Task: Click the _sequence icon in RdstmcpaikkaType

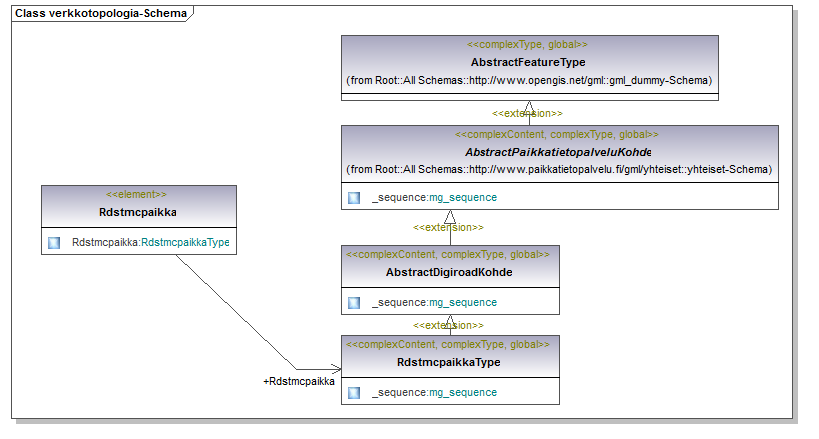Action: [x=354, y=393]
